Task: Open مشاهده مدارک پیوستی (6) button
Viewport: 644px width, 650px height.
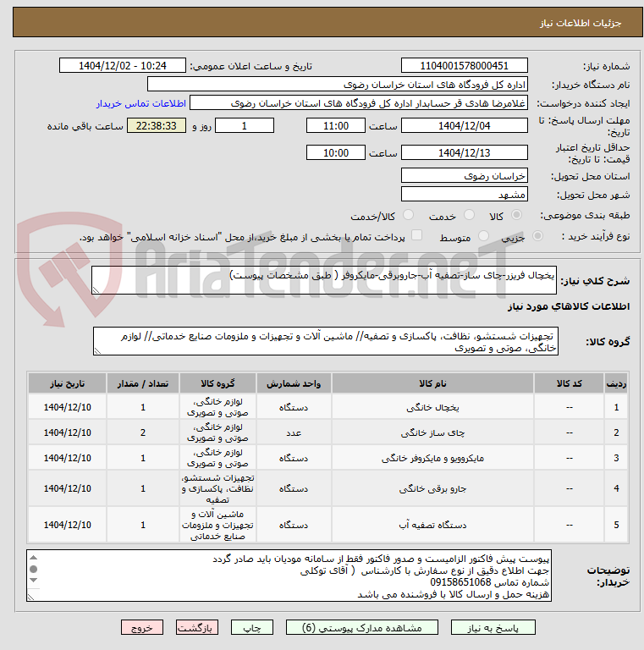Action: pos(362,628)
